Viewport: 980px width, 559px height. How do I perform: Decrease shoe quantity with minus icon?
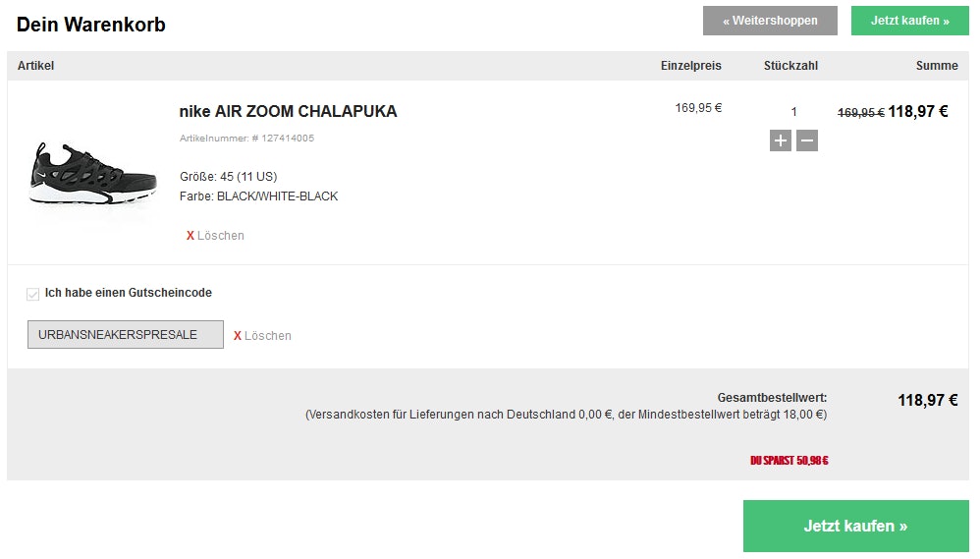[807, 140]
